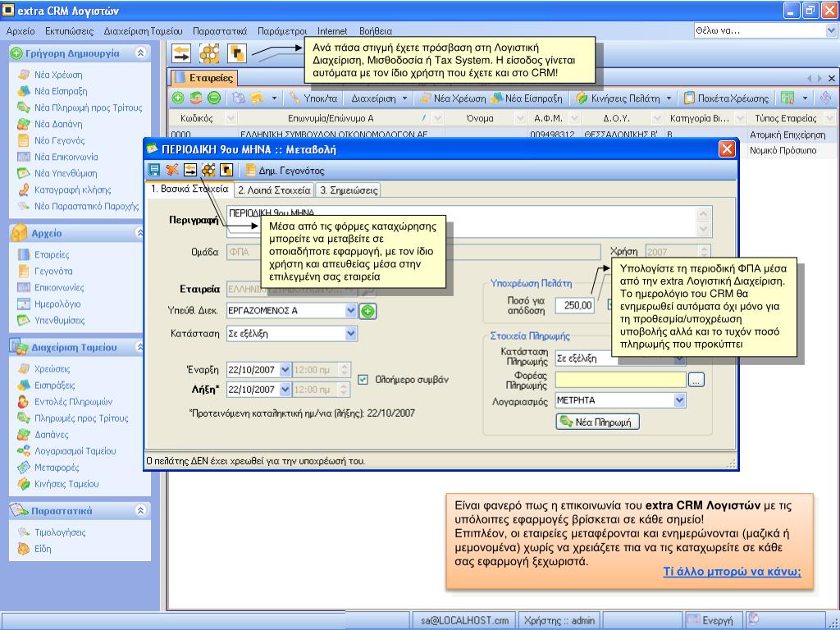
Task: Launch Tax System icon in top toolbar
Action: click(x=237, y=53)
